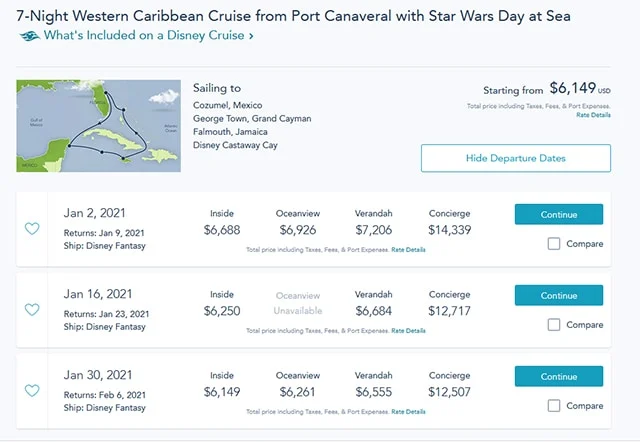Check Compare for the Jan 16 sailing
This screenshot has height=443, width=640.
[x=553, y=325]
